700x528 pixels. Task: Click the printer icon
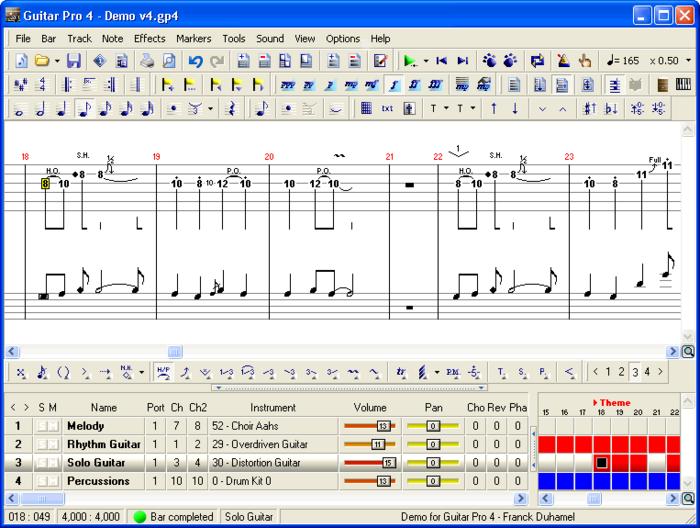[147, 61]
